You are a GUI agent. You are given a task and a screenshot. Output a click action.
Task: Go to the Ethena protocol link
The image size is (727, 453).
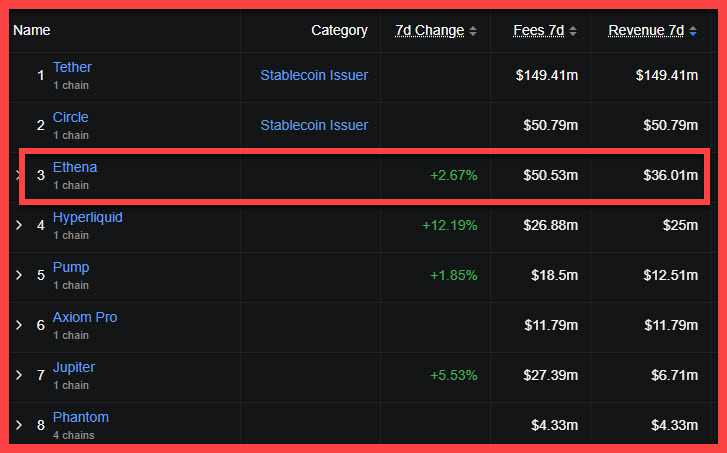75,167
